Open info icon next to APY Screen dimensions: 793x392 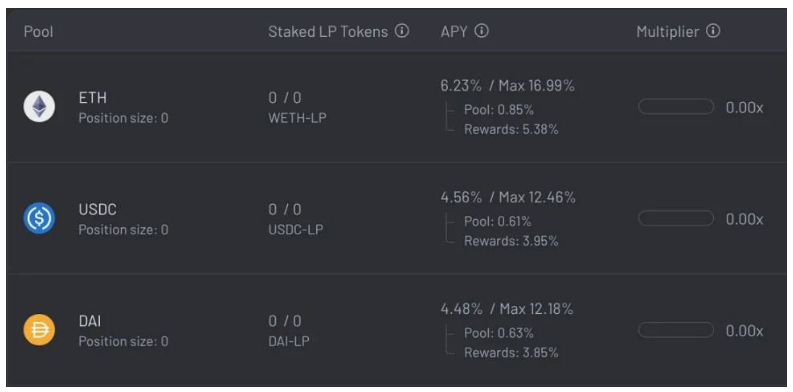[x=482, y=31]
